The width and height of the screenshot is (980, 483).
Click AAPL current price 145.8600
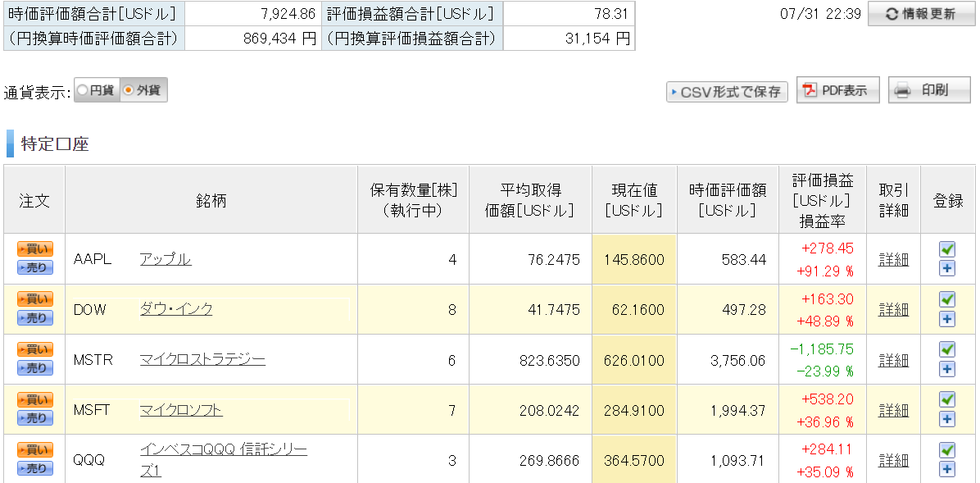click(633, 259)
